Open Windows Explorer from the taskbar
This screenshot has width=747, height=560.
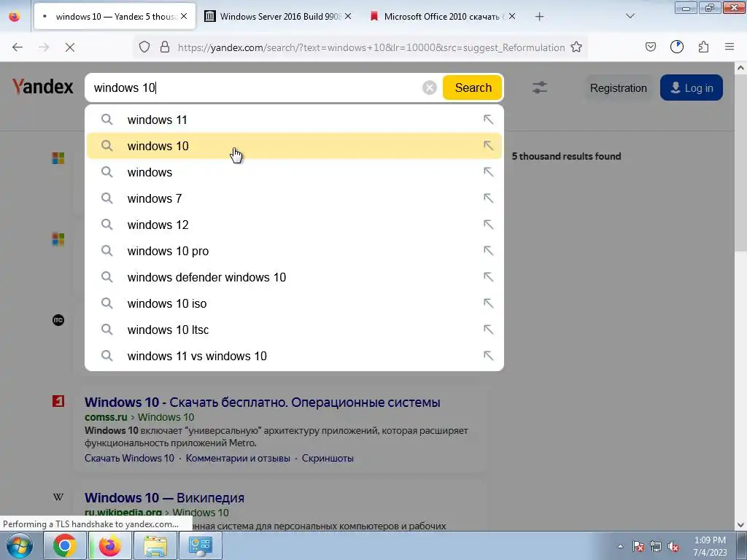pos(155,545)
